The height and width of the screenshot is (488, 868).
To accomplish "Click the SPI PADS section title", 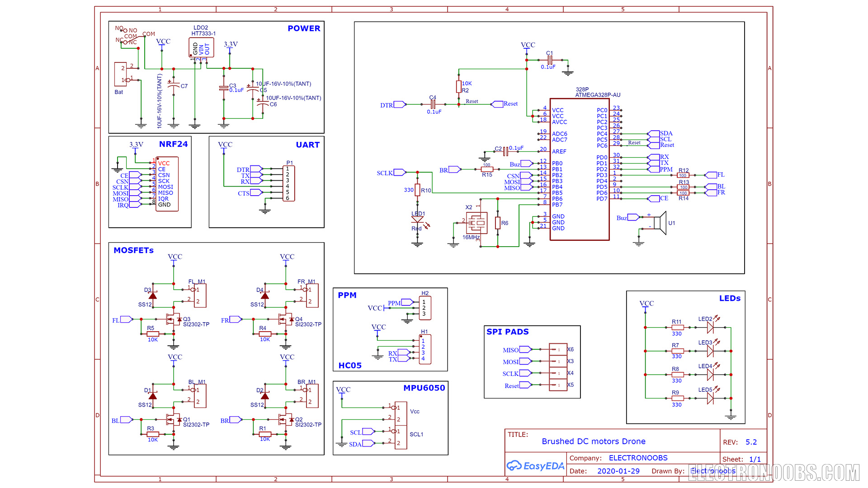I will click(508, 332).
